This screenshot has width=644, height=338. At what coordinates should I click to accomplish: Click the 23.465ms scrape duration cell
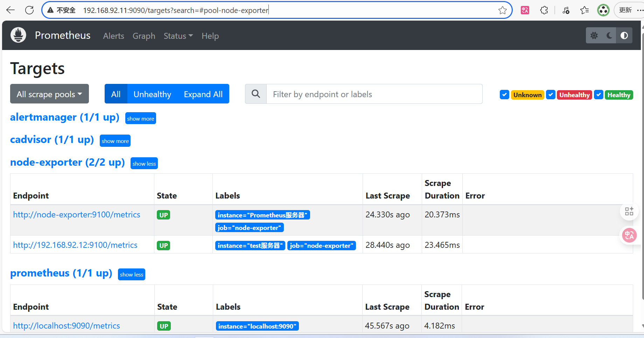442,245
